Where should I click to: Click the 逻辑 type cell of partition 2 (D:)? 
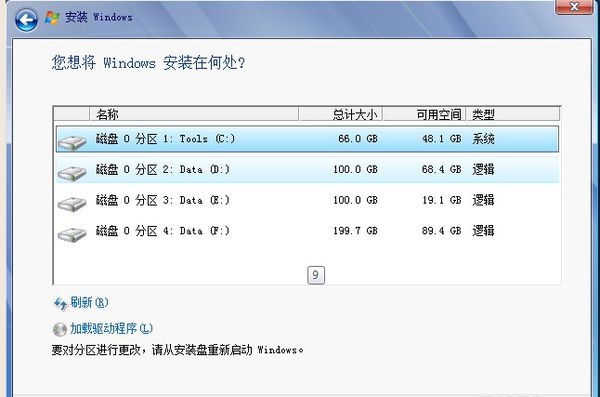(x=483, y=169)
